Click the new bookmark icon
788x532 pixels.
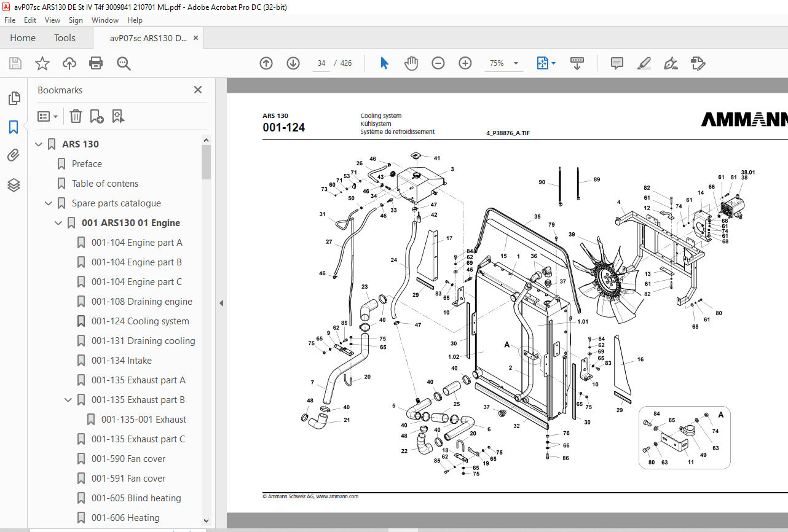pos(97,116)
